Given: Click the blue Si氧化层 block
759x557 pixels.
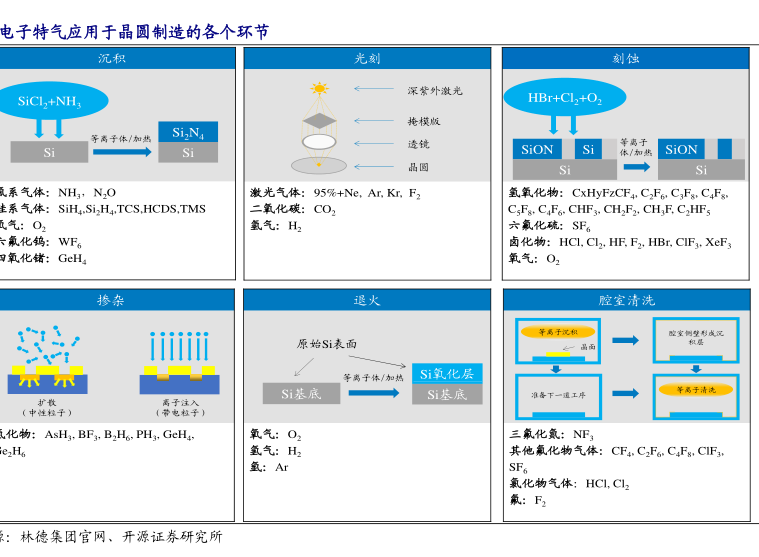Looking at the screenshot, I should [447, 373].
